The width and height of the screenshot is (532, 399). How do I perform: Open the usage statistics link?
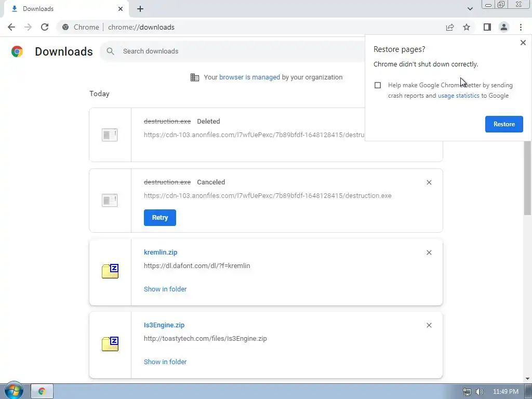point(459,96)
